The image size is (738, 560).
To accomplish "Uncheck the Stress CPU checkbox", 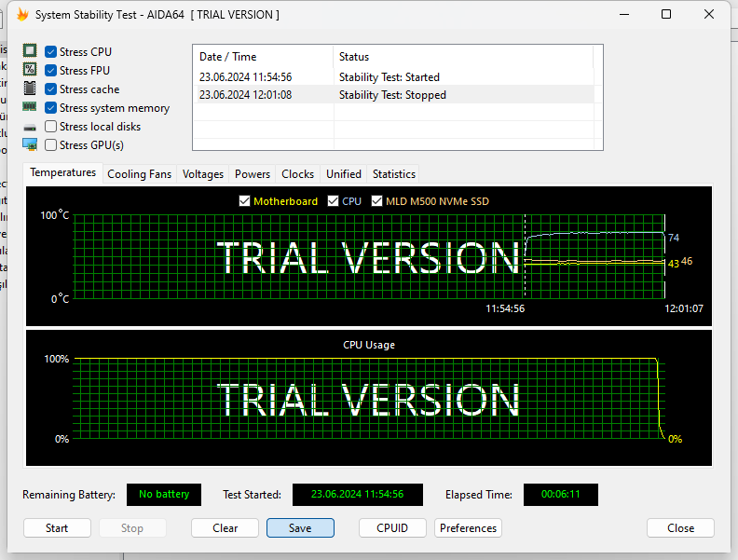I will pos(51,52).
